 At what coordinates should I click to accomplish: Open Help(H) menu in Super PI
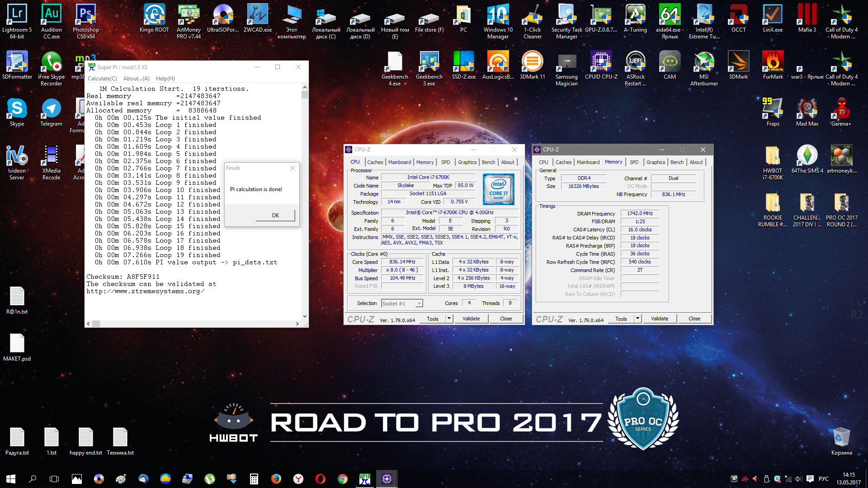[x=165, y=78]
